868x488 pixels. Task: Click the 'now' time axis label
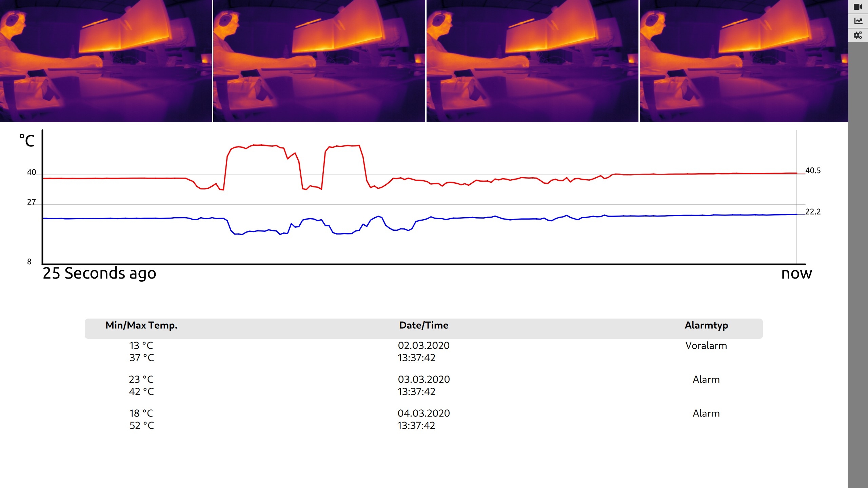pyautogui.click(x=796, y=273)
